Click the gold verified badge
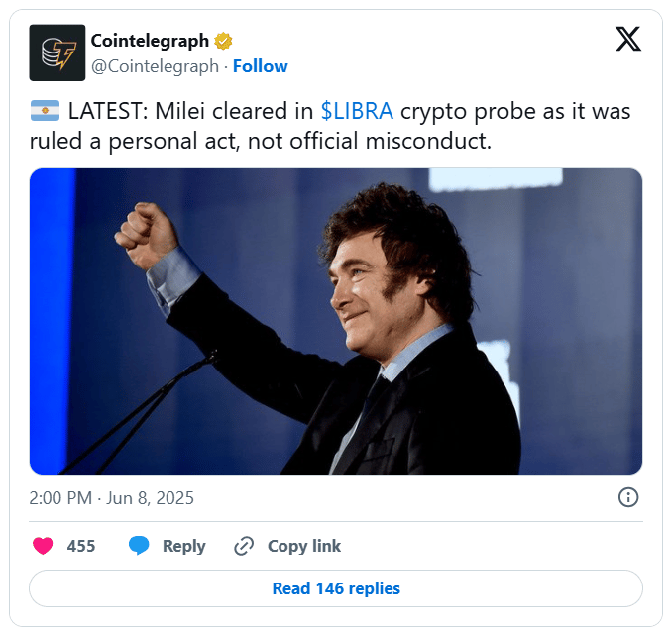Screen dimensions: 672x636 (x=223, y=42)
